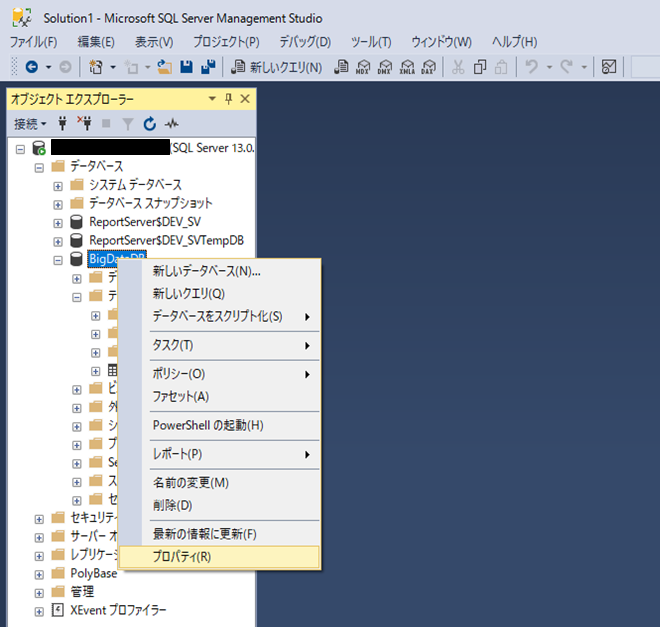Open the 接続 dropdown

[x=30, y=124]
